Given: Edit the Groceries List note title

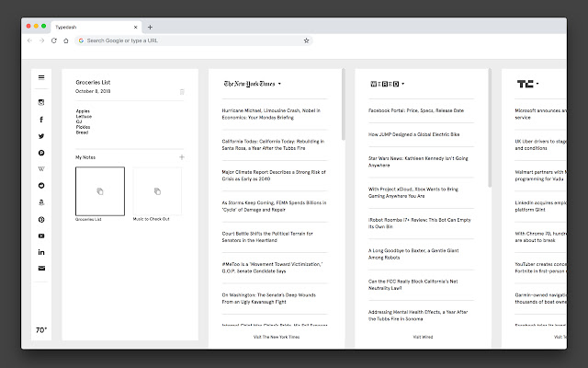Looking at the screenshot, I should pyautogui.click(x=93, y=82).
